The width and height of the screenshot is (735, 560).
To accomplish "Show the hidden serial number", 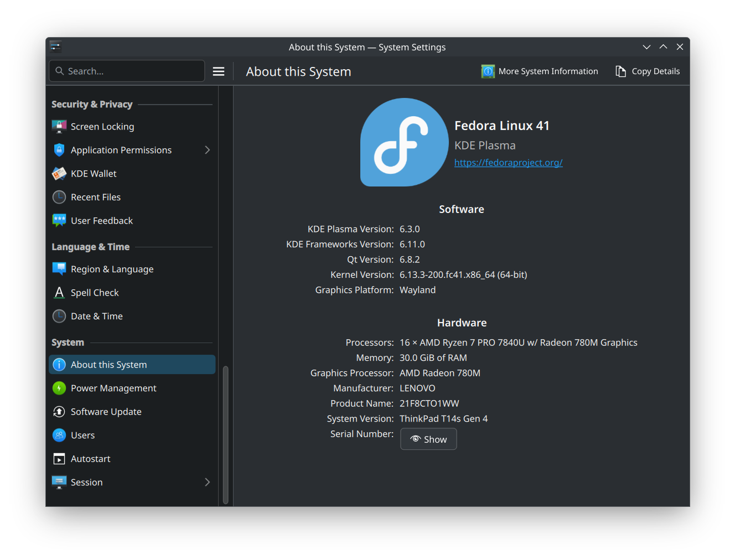I will point(428,439).
